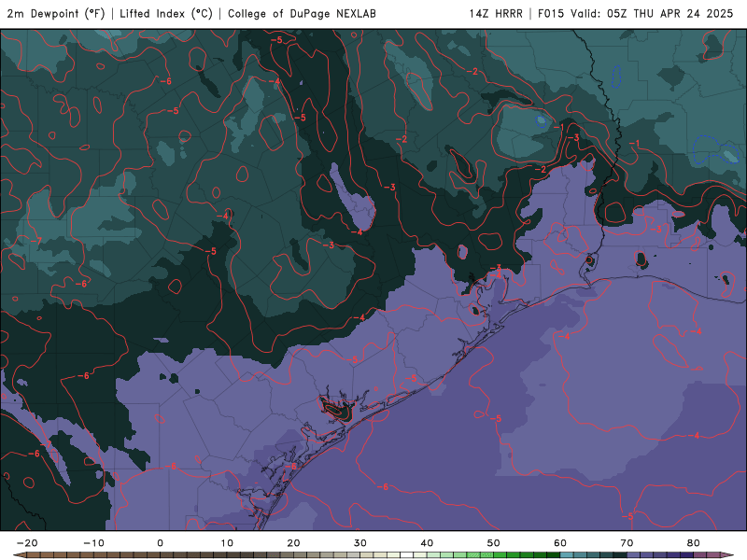This screenshot has width=747, height=560.
Task: Click the "Lifted Index (°C)" title text
Action: [x=166, y=13]
